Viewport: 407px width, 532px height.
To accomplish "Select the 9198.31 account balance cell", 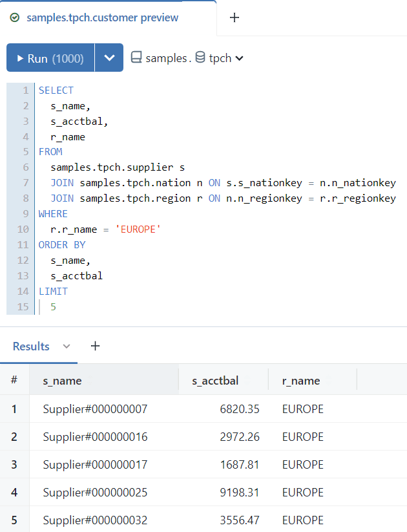I will pyautogui.click(x=240, y=493).
